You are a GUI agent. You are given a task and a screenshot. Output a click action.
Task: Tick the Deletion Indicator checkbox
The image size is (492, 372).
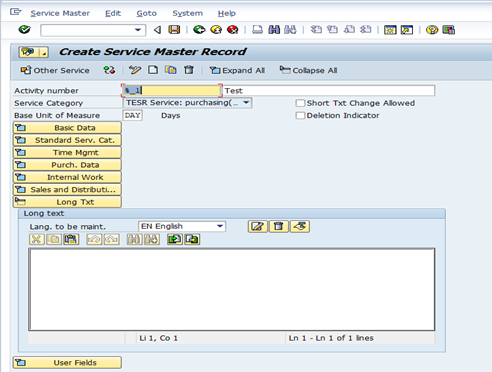[300, 115]
